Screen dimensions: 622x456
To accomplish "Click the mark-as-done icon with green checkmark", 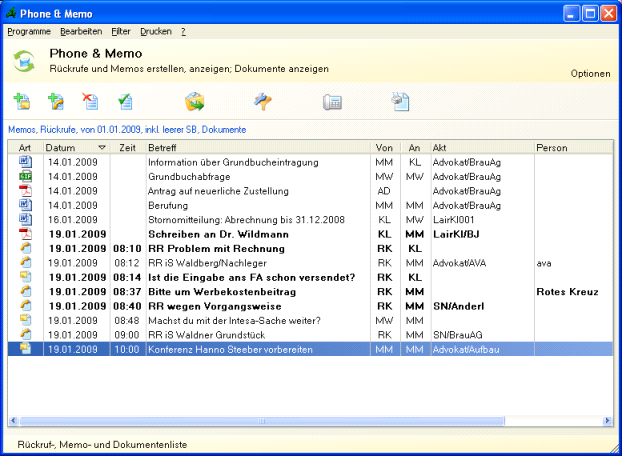I will 125,101.
